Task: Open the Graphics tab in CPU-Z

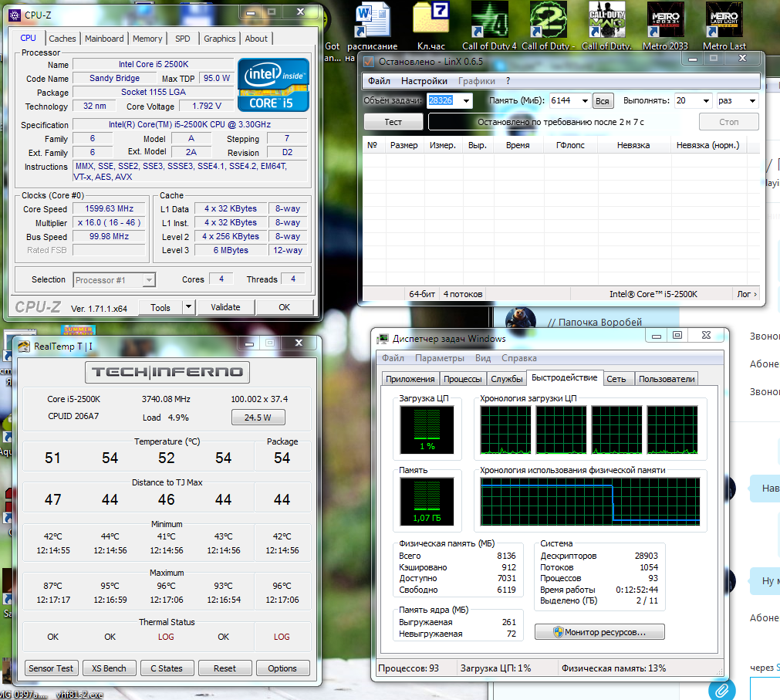Action: coord(219,39)
